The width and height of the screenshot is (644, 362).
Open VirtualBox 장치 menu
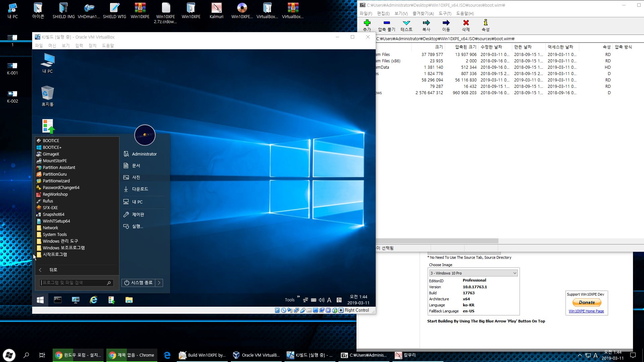[x=92, y=46]
